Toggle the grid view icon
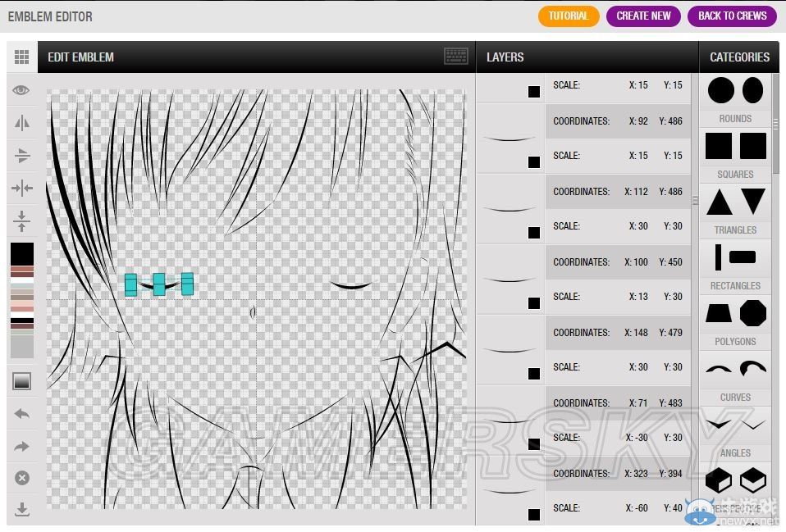This screenshot has width=786, height=532. coord(22,57)
